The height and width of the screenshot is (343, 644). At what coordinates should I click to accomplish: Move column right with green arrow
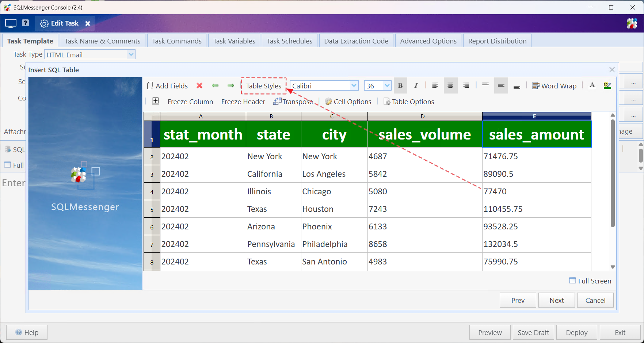click(x=231, y=86)
